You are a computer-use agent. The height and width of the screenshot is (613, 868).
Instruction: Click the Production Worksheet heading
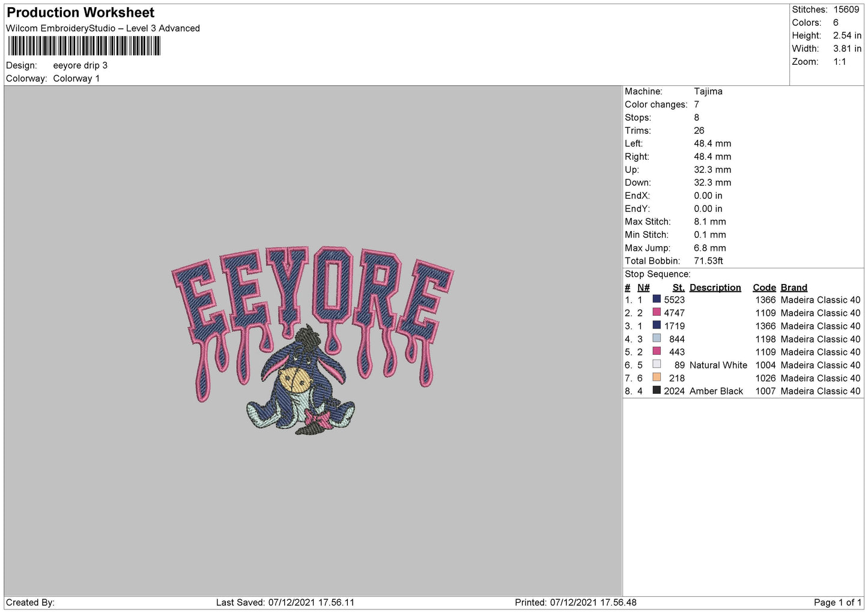(x=80, y=13)
